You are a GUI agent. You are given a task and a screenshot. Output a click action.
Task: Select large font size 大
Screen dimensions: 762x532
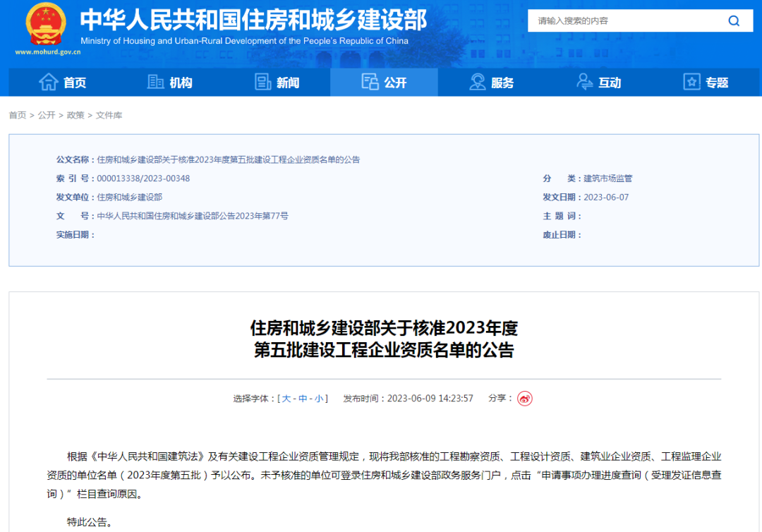(x=286, y=399)
